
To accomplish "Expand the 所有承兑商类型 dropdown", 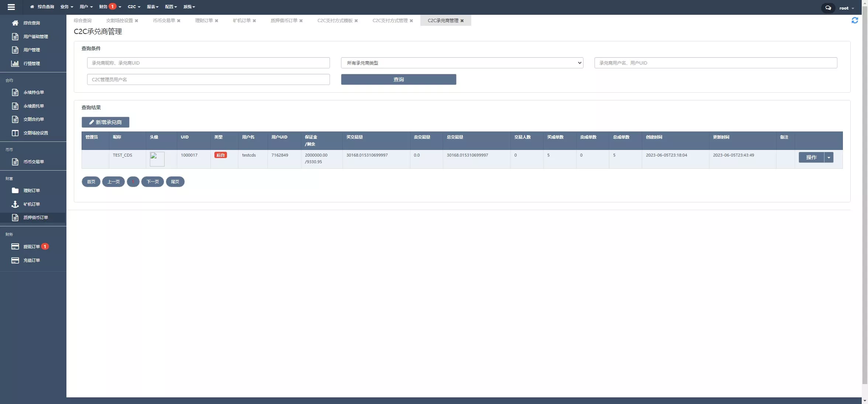I will 462,63.
